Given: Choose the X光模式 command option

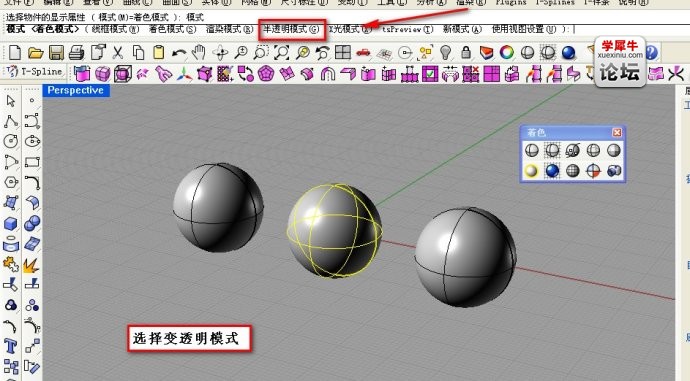Looking at the screenshot, I should click(350, 29).
